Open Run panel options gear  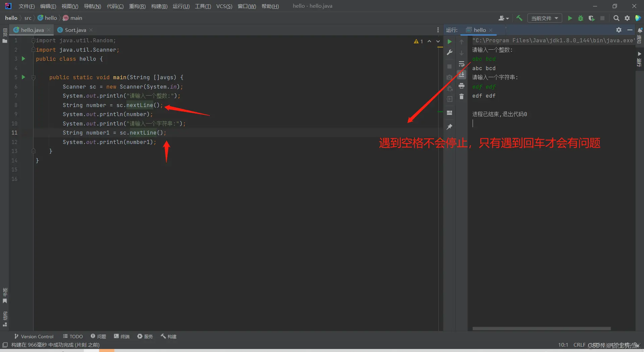619,30
